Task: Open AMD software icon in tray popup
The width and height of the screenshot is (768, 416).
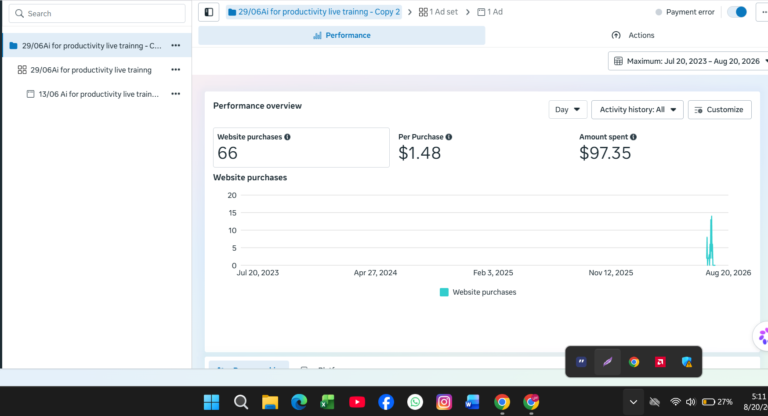Action: [x=660, y=362]
